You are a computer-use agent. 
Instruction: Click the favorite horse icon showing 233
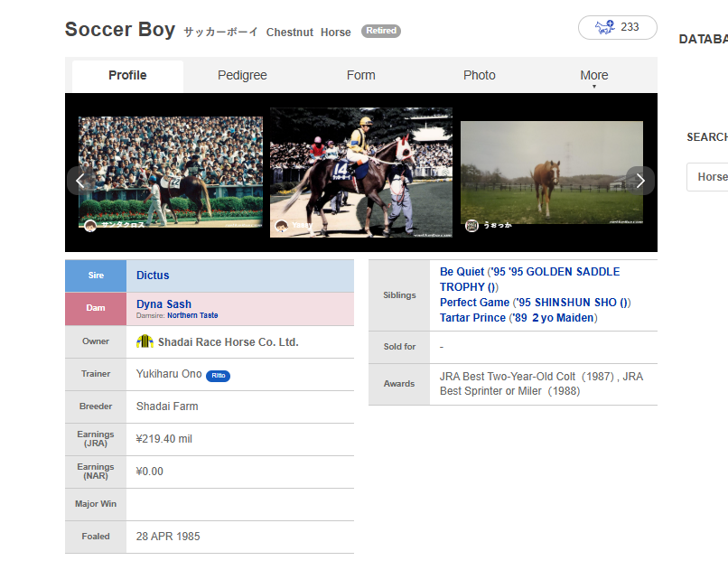(x=617, y=27)
